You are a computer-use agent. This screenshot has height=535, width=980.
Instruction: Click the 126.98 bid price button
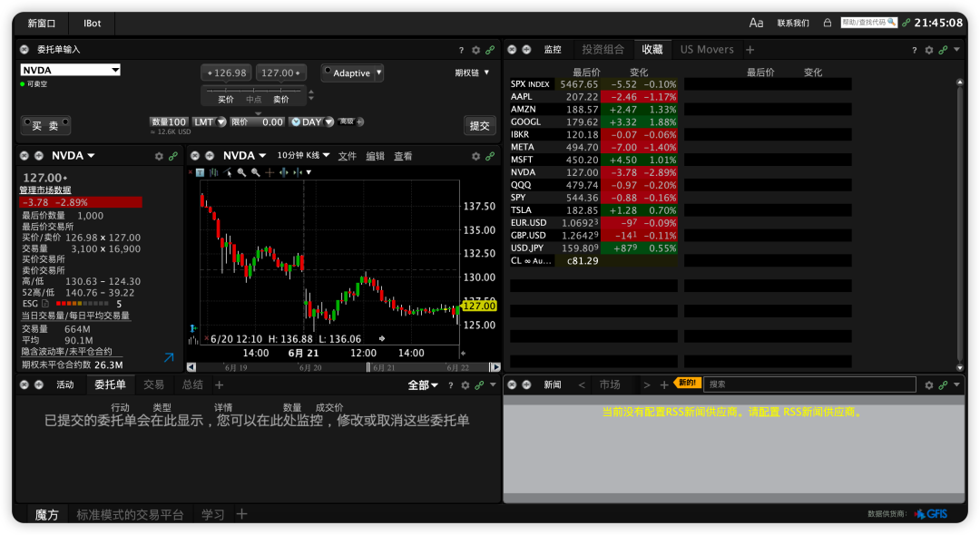226,73
